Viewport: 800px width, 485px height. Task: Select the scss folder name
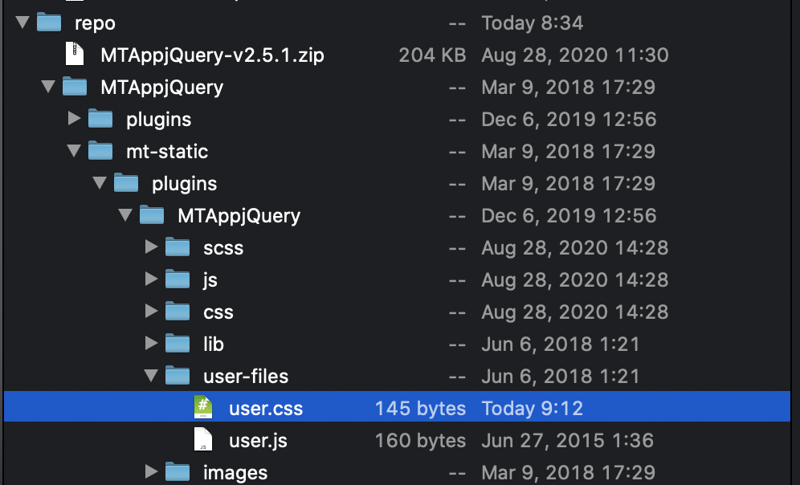(223, 247)
